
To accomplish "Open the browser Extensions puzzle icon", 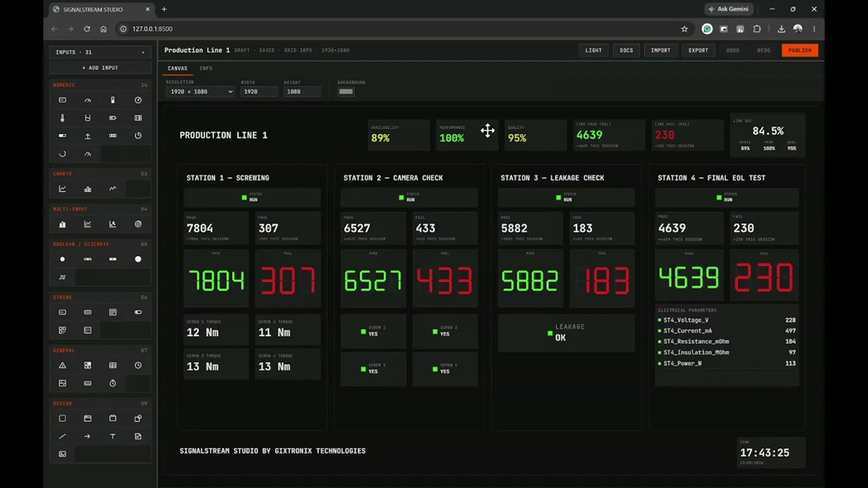I will coord(757,29).
